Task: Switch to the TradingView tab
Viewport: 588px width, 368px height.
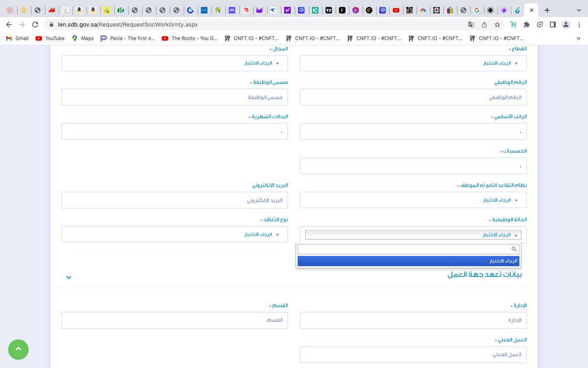Action: tap(329, 10)
